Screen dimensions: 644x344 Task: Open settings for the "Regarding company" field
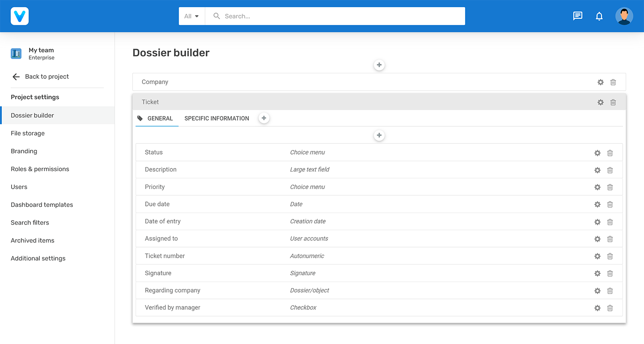(x=597, y=290)
